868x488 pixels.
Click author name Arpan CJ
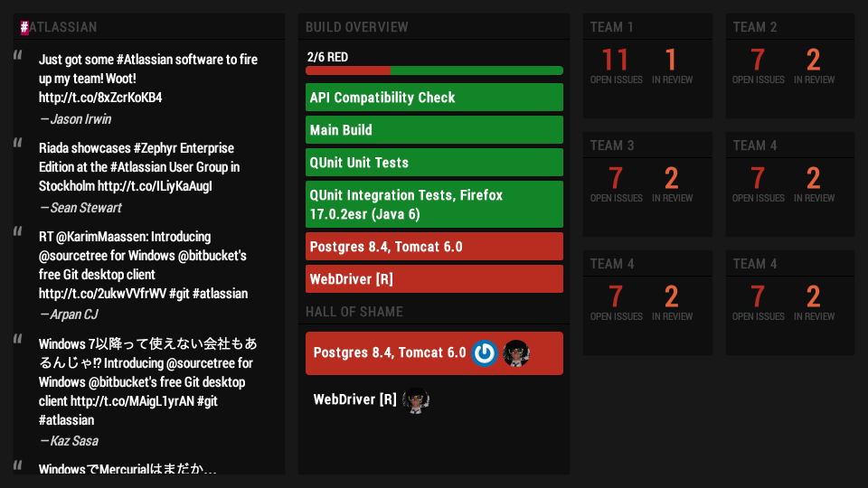coord(74,314)
